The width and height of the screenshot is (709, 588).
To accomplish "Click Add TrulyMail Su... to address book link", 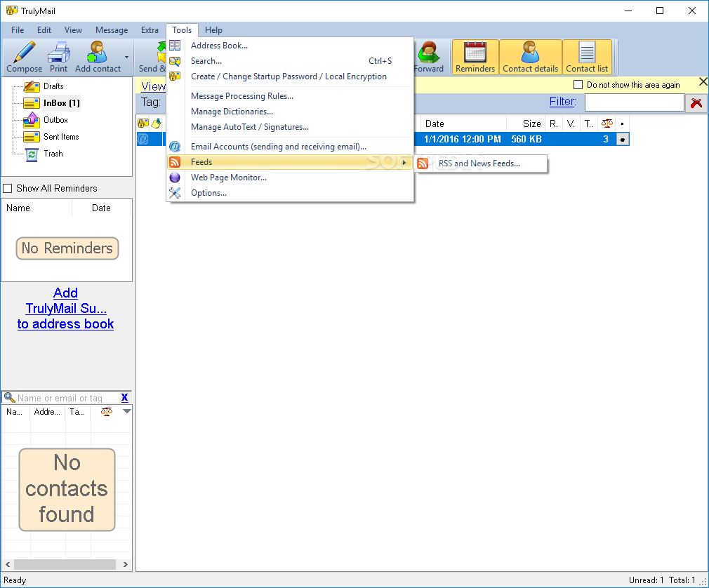I will 65,308.
